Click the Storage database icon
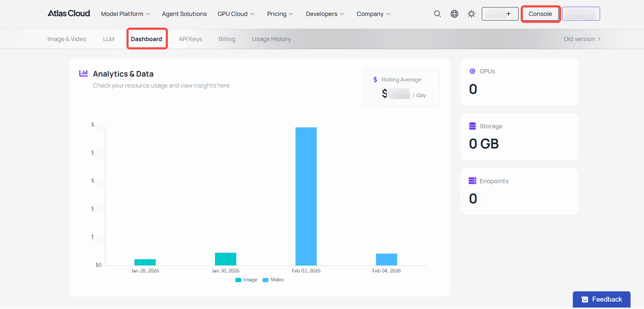Screen dimensions: 644x309 point(472,126)
